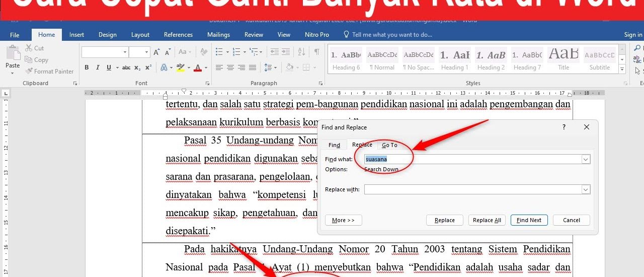Toggle Bold formatting
Screen dimensions: 644x277
point(87,67)
